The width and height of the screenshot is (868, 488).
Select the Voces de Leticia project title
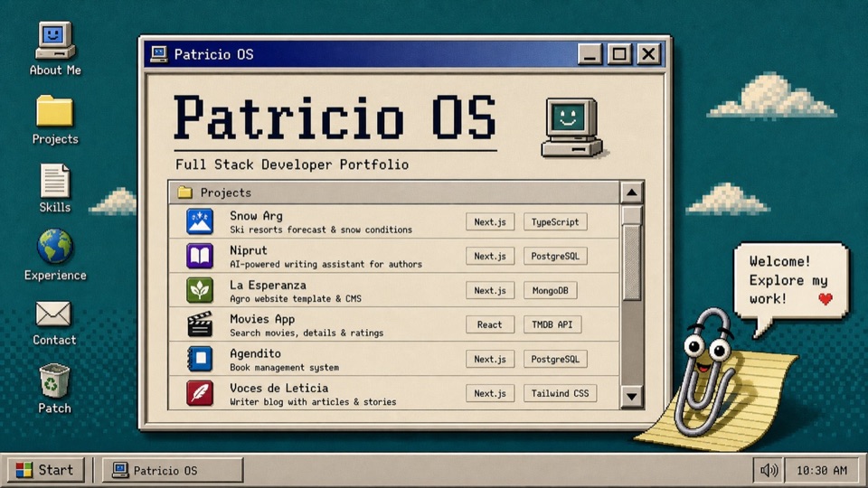279,388
